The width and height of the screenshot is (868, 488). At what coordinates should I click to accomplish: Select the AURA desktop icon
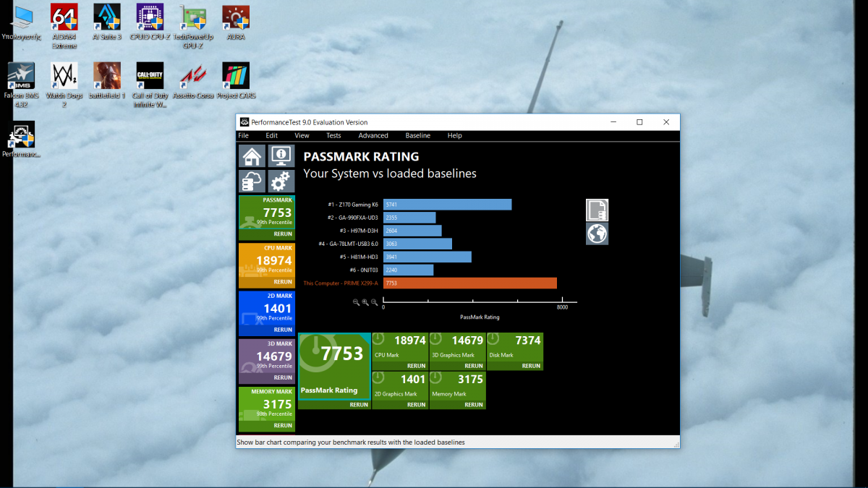click(236, 22)
